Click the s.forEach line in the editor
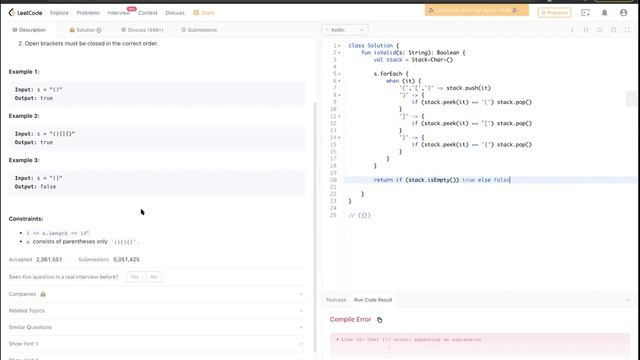 391,74
